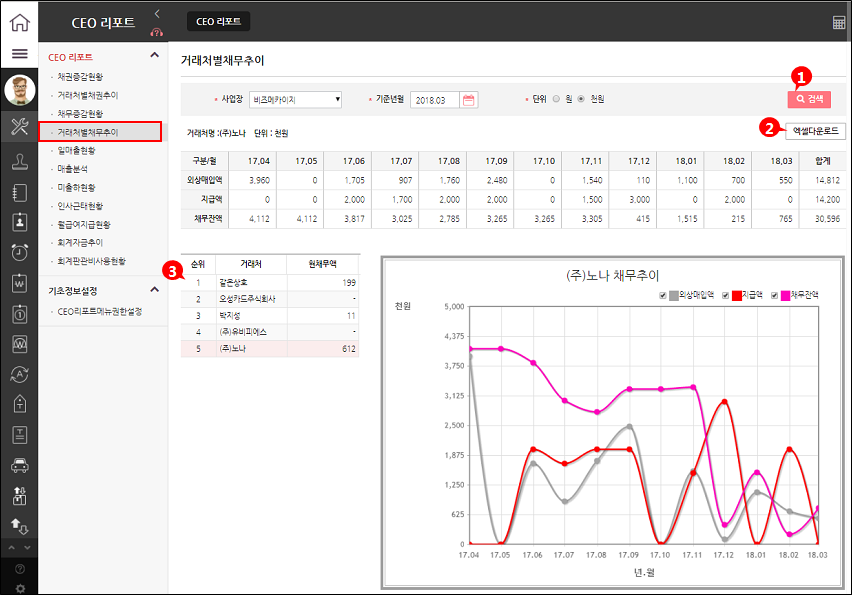Click the settings gear icon at bottom left
The height and width of the screenshot is (595, 852).
tap(19, 587)
